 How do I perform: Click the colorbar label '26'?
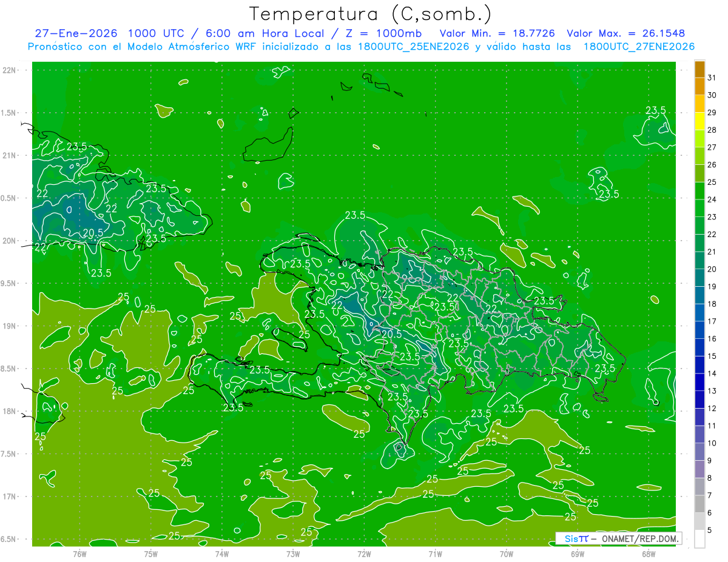(712, 165)
